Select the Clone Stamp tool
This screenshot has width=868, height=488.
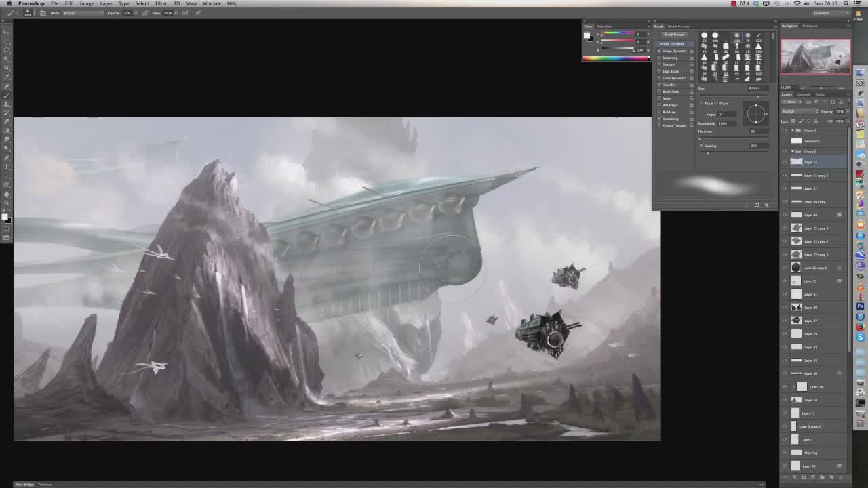click(x=7, y=104)
